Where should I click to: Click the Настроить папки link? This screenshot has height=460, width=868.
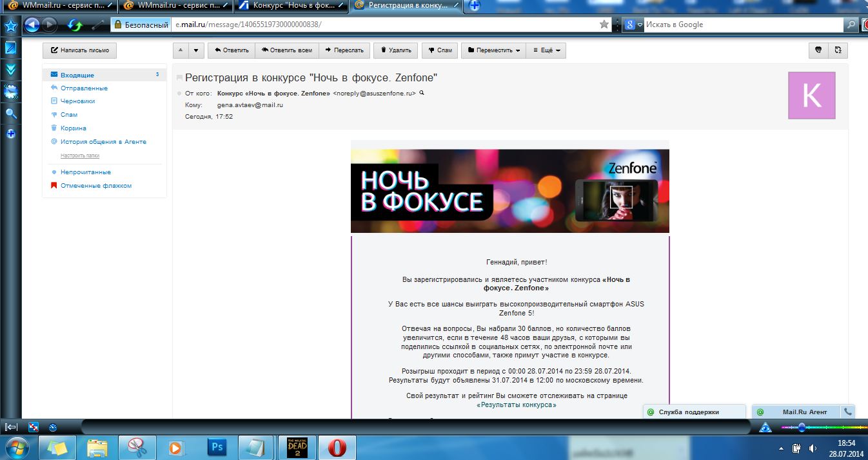(x=80, y=155)
